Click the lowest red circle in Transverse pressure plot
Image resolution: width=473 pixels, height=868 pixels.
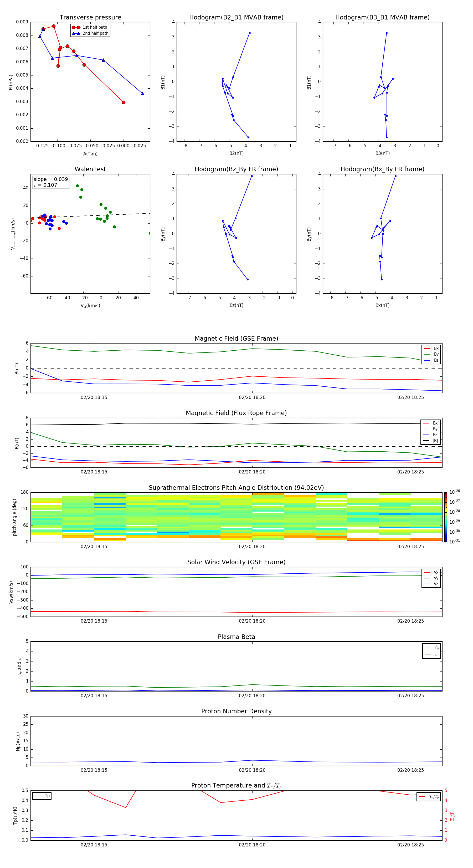pos(124,102)
